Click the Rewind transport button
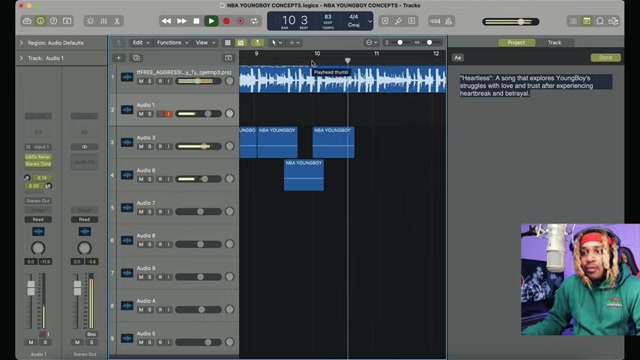Viewport: 640px width, 360px height. click(166, 21)
